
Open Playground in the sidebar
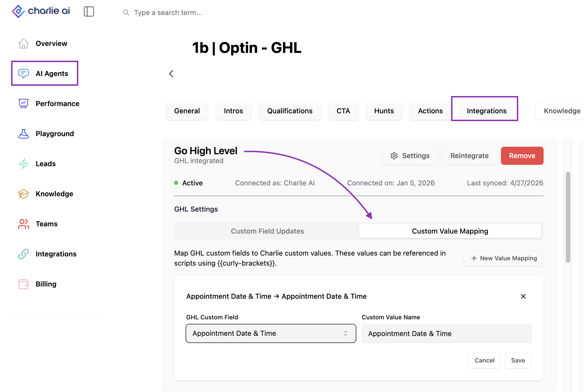click(46, 134)
